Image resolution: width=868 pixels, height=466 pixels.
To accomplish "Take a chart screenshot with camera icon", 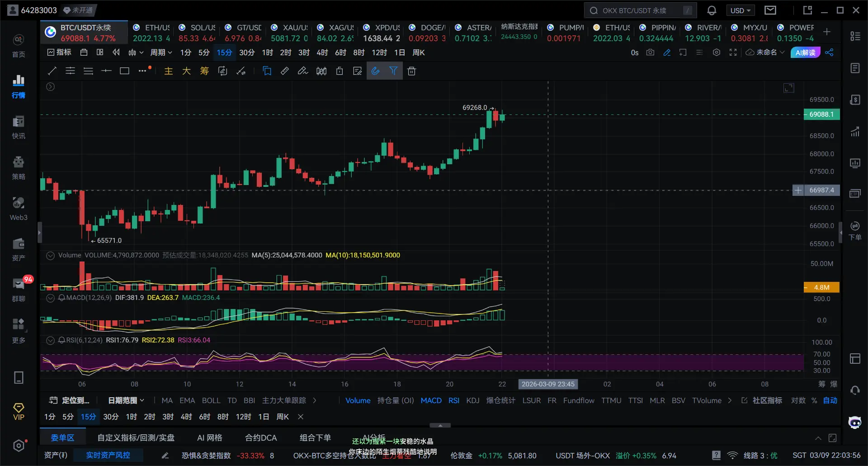I will [x=650, y=52].
